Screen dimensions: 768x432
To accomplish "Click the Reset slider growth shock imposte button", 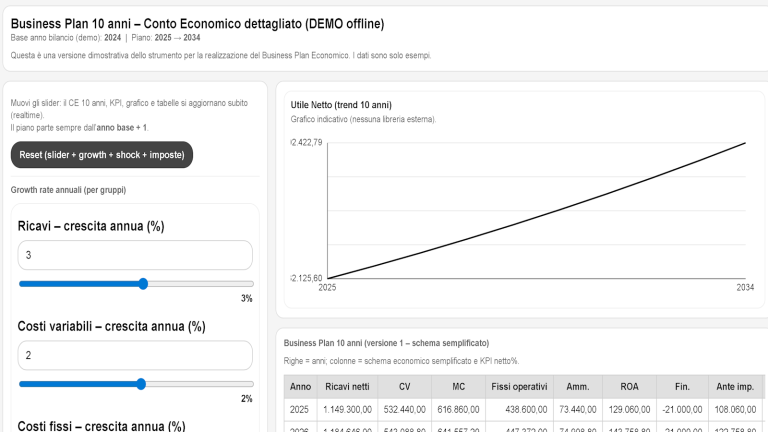I will point(102,155).
